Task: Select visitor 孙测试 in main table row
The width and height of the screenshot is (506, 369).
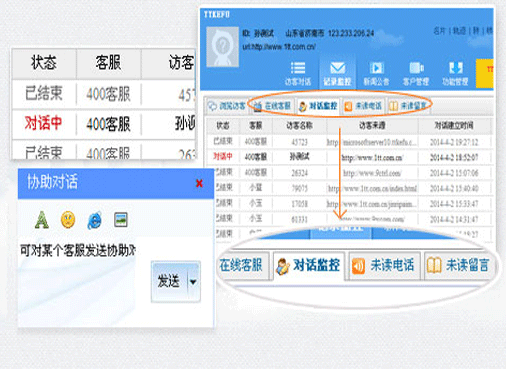Action: point(299,157)
